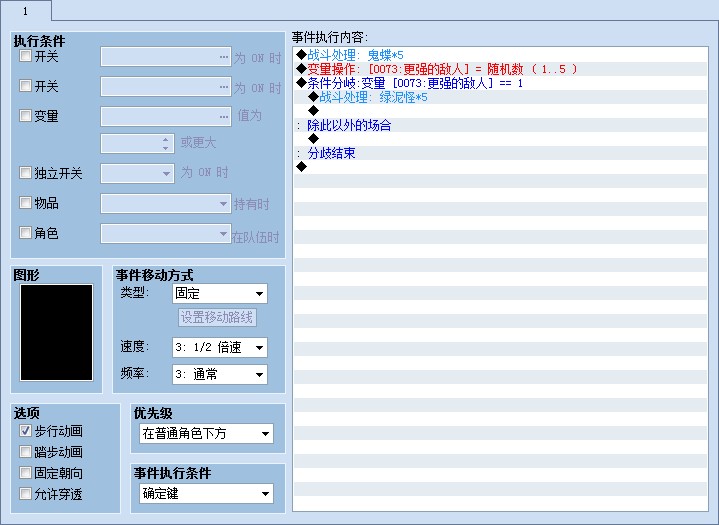Image resolution: width=719 pixels, height=525 pixels.
Task: Select the 战斗处理: 鬼蝶*5 command line
Action: tap(500, 55)
